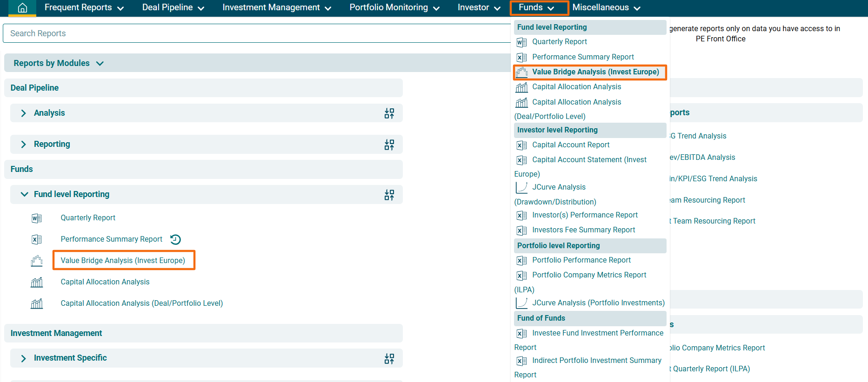Open the Deal Pipeline menu
The image size is (868, 382).
(x=173, y=7)
